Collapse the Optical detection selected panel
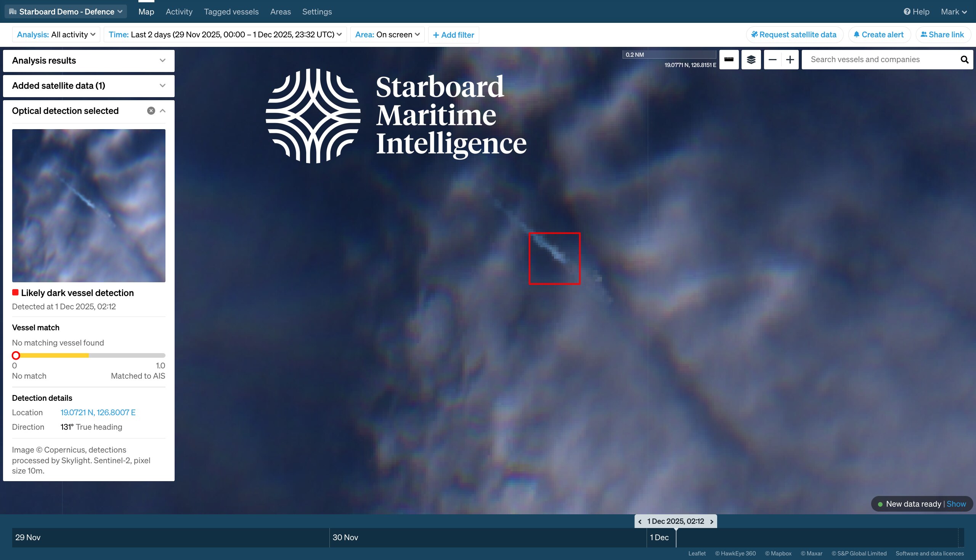The height and width of the screenshot is (560, 976). (x=162, y=110)
